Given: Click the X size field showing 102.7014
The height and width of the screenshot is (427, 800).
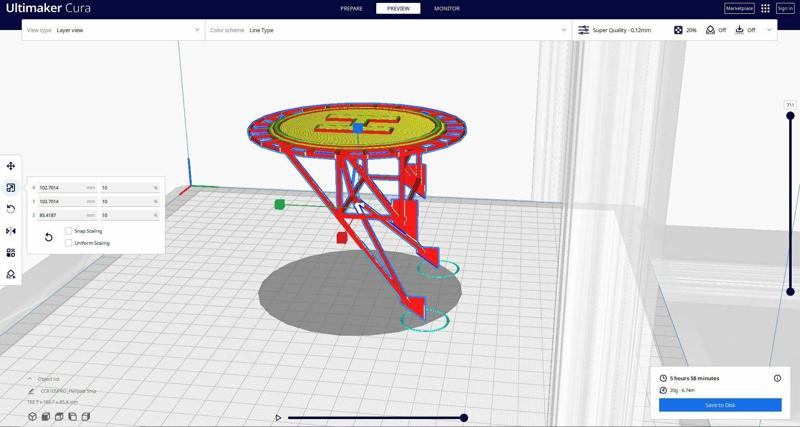Looking at the screenshot, I should (x=67, y=188).
